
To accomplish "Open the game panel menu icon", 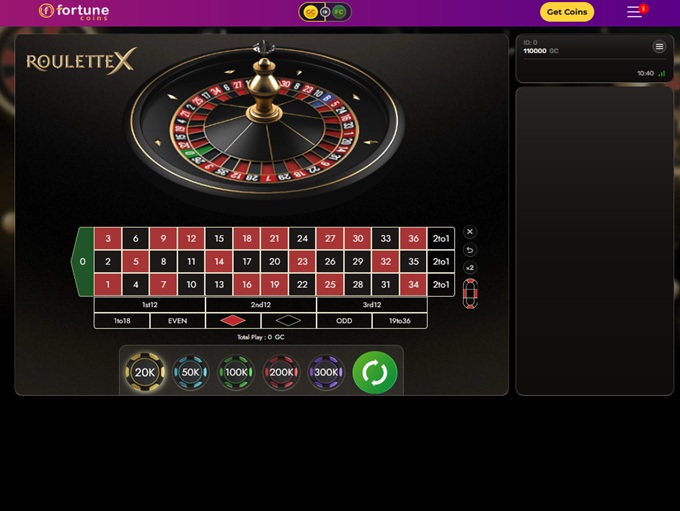I will (x=659, y=46).
